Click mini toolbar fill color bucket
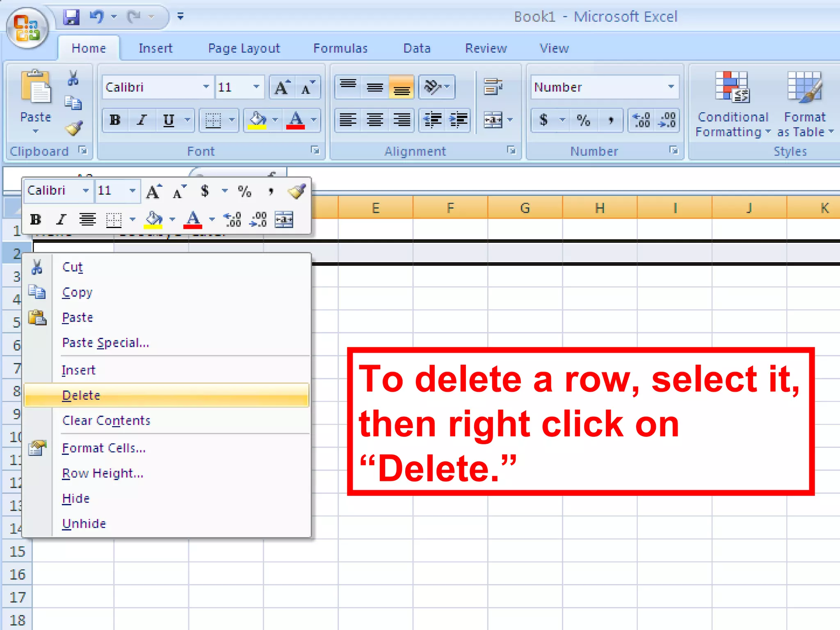This screenshot has height=630, width=840. pos(153,219)
